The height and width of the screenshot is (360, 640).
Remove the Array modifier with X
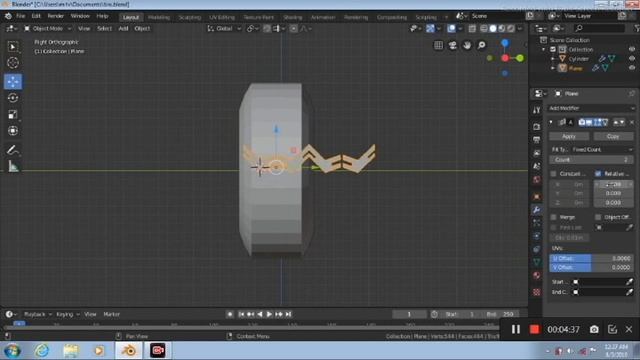point(632,122)
